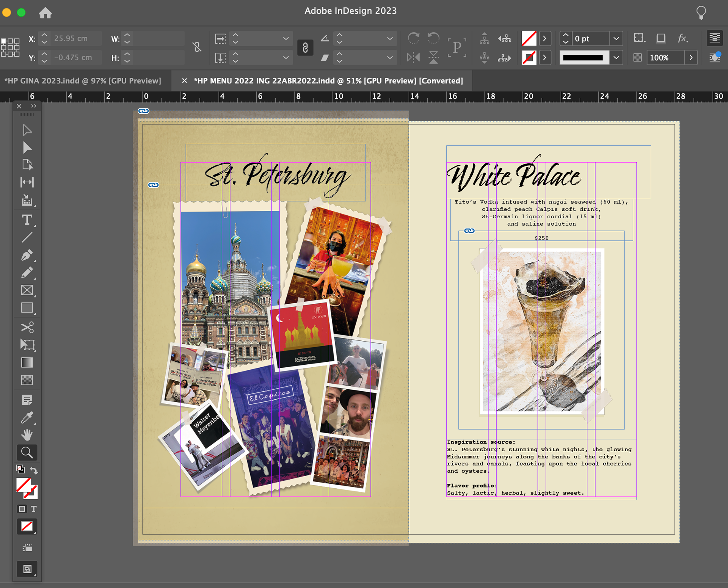Select the Type tool
The image size is (728, 588).
(27, 220)
